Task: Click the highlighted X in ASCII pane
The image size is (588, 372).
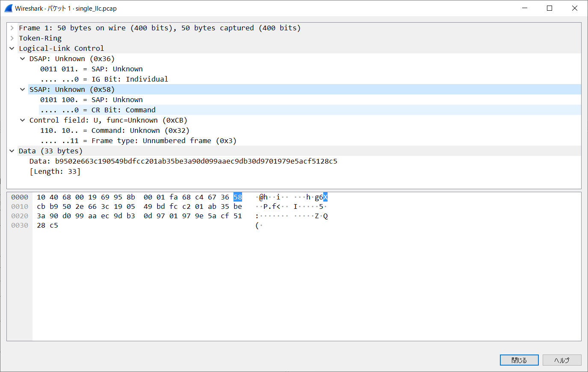Action: coord(325,197)
